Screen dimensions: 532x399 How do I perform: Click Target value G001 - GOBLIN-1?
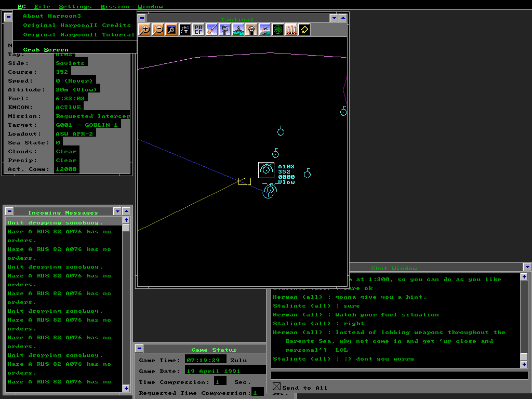point(87,125)
